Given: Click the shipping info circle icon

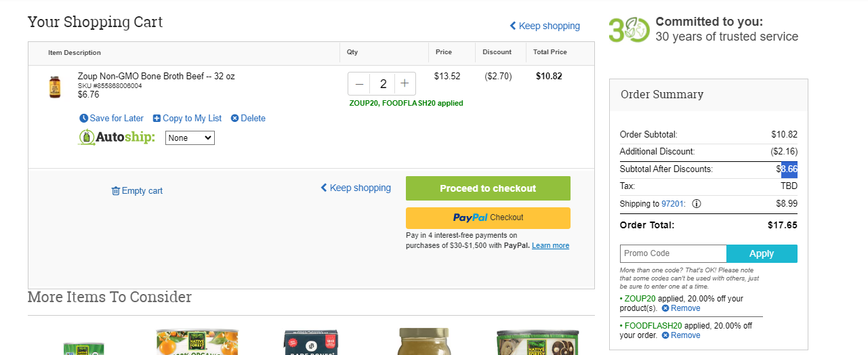Looking at the screenshot, I should pyautogui.click(x=697, y=204).
